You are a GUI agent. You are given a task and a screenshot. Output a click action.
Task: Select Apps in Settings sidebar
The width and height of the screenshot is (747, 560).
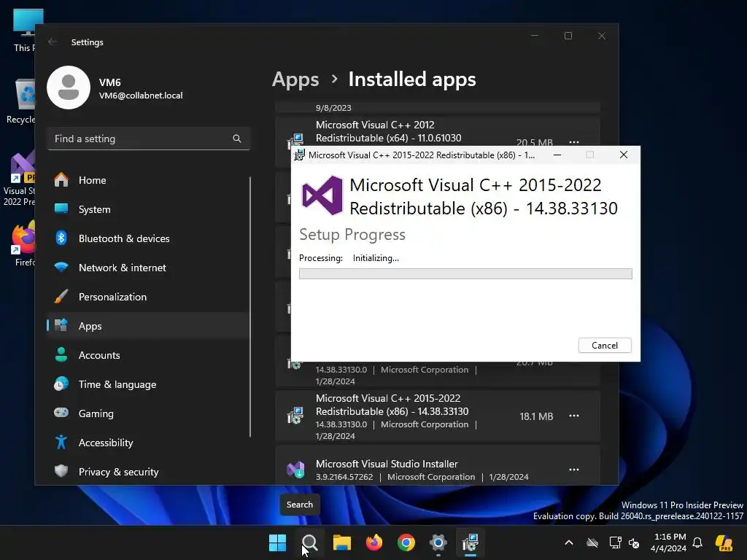tap(147, 326)
